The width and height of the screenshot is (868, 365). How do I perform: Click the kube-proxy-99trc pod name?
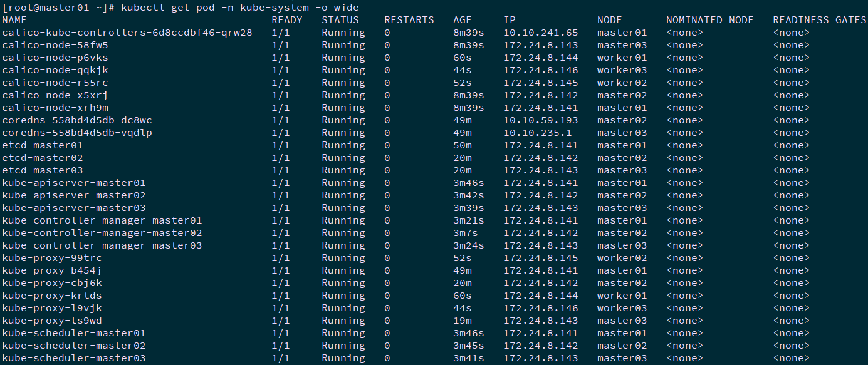51,258
